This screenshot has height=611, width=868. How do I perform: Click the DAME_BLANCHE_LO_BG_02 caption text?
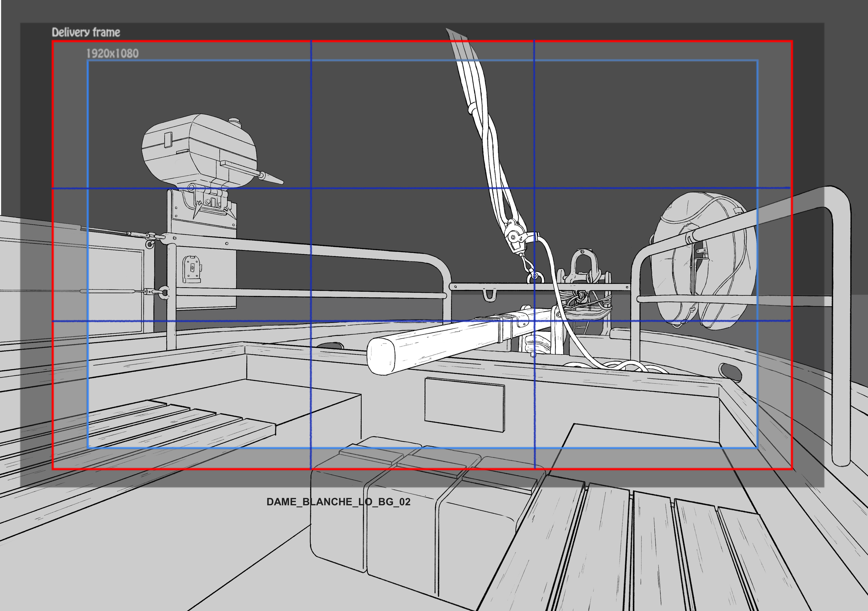(339, 502)
